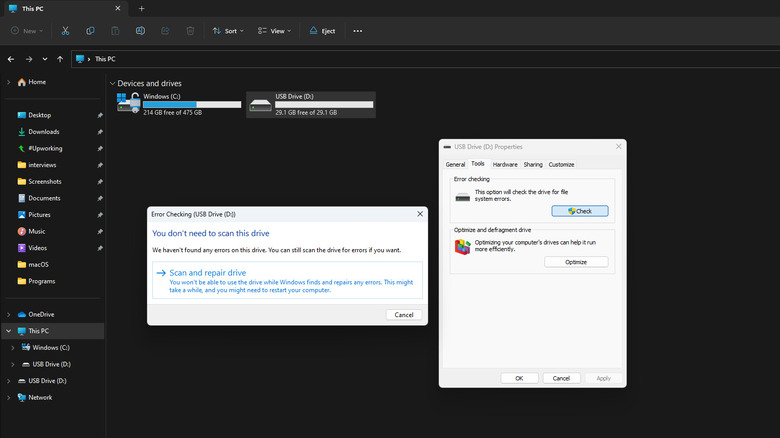Click the Copy icon in toolbar
This screenshot has height=438, width=780.
coord(90,31)
